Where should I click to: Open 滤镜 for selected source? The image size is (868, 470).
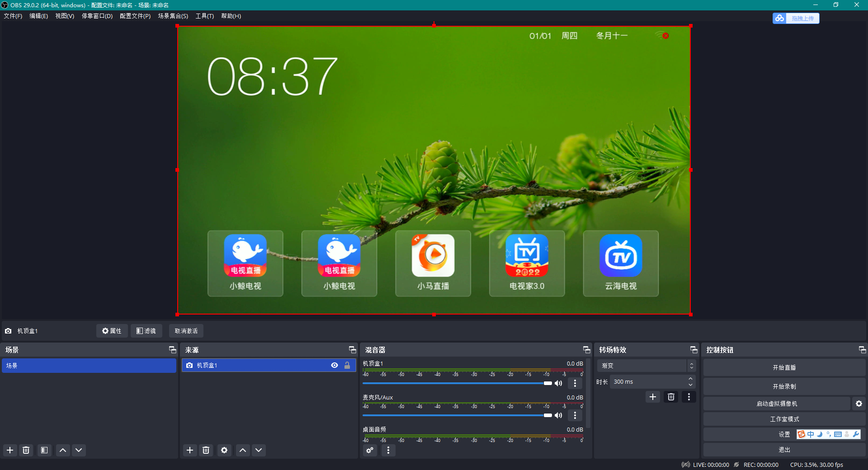click(x=146, y=331)
